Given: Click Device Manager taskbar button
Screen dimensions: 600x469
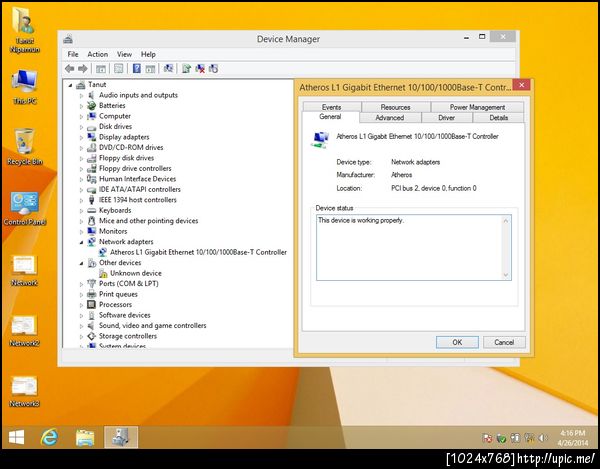Looking at the screenshot, I should [121, 437].
